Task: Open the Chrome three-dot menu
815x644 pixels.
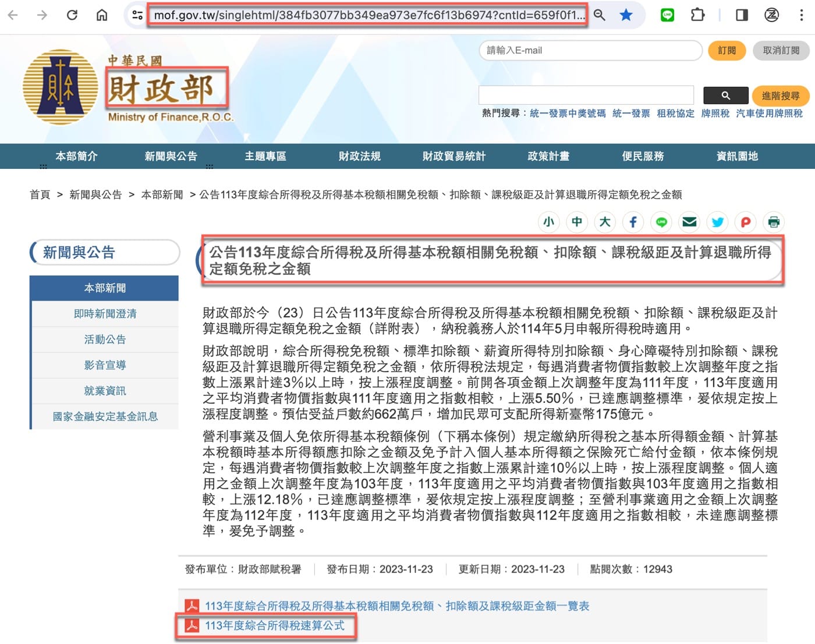Action: pyautogui.click(x=802, y=15)
